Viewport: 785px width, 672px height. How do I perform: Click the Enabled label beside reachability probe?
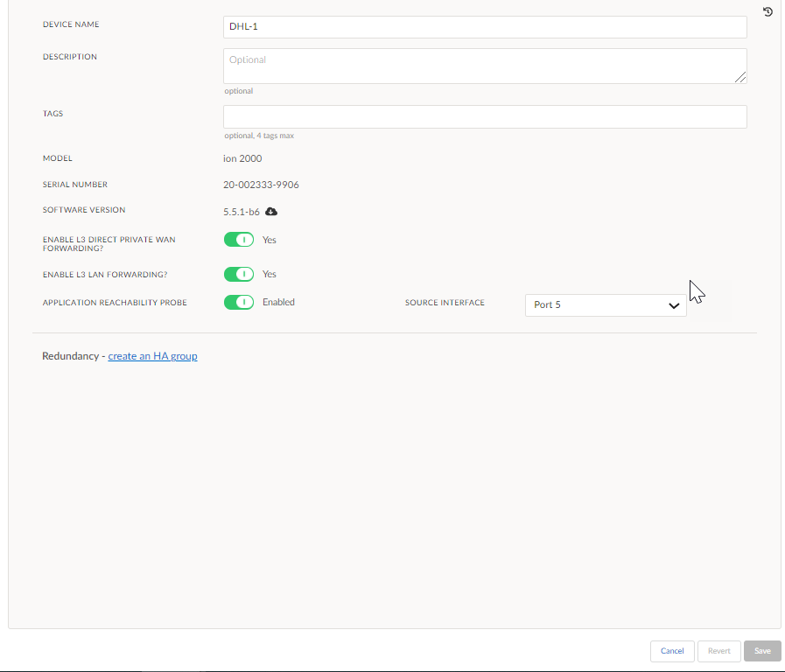point(278,302)
